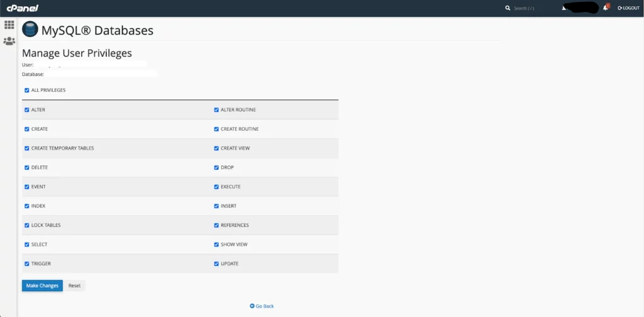644x317 pixels.
Task: Click the ALL PRIVILEGES label text
Action: [48, 90]
